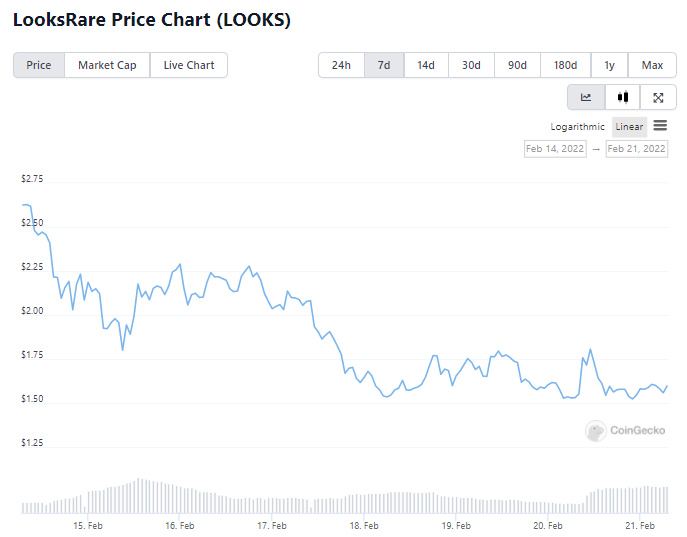The image size is (687, 537).
Task: Set range to 24h
Action: tap(341, 65)
